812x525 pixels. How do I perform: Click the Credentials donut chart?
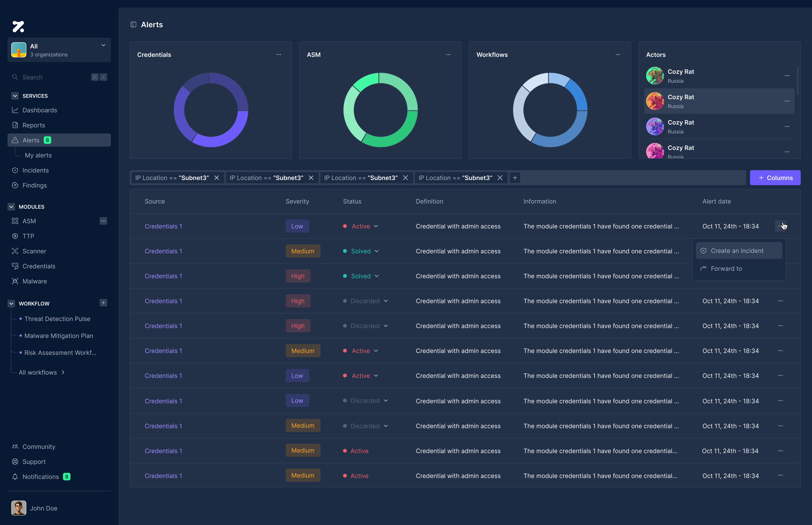[211, 110]
